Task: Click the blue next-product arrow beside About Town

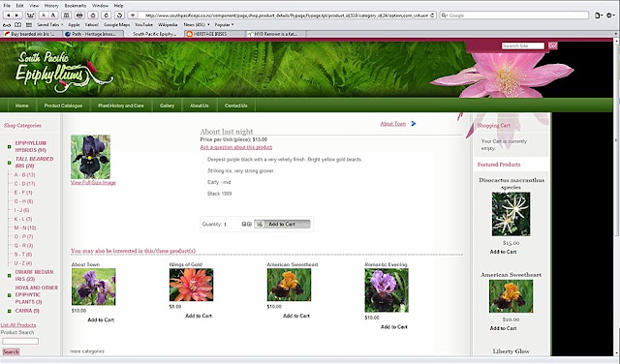Action: tap(414, 123)
